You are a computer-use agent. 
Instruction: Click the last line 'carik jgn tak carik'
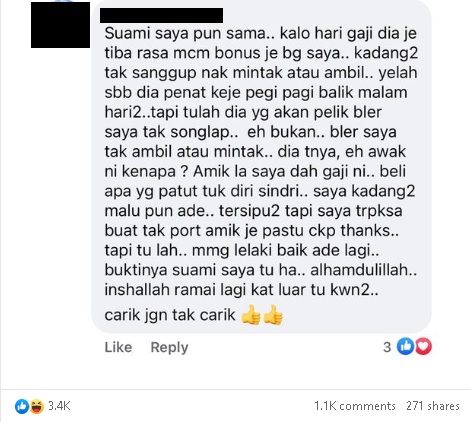point(170,315)
